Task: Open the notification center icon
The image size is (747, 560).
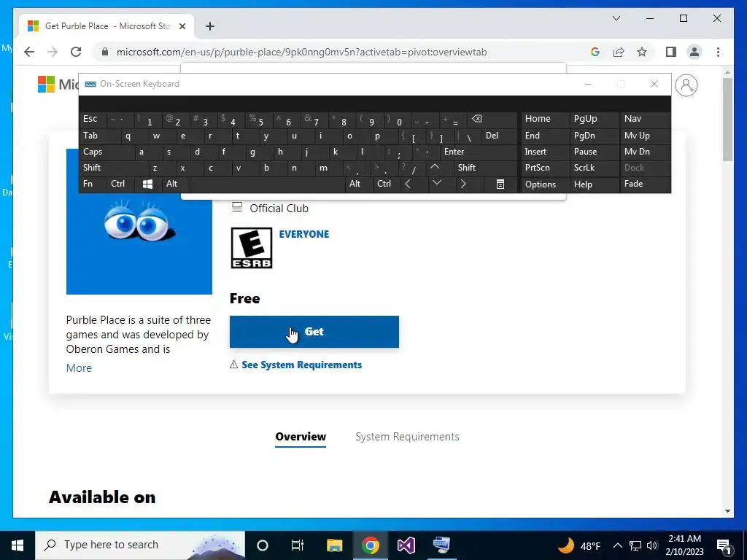Action: [724, 545]
